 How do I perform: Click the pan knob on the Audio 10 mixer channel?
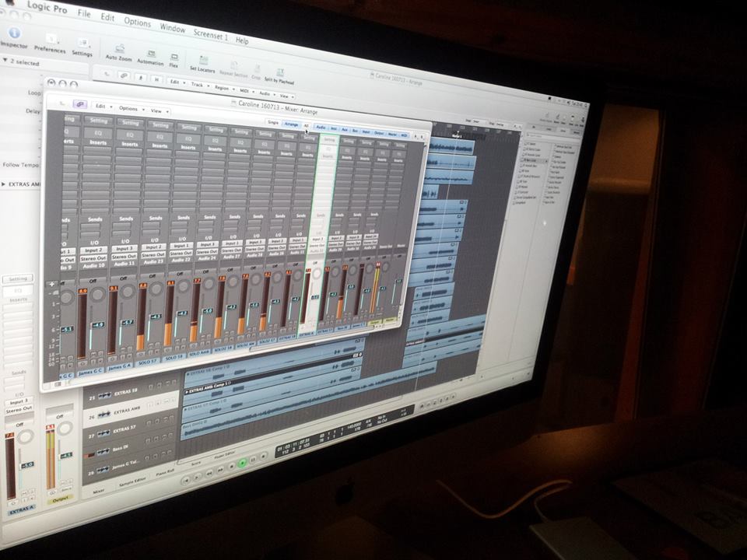(x=98, y=295)
